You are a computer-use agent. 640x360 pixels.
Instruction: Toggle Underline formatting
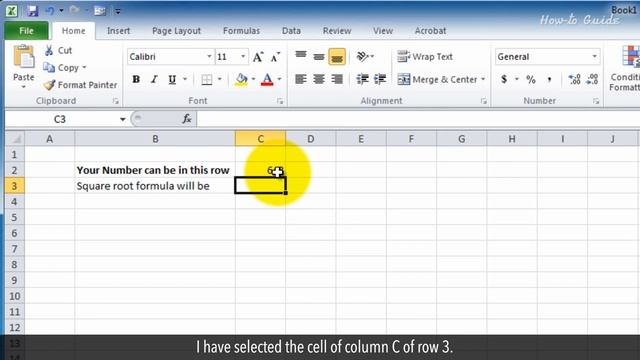172,79
